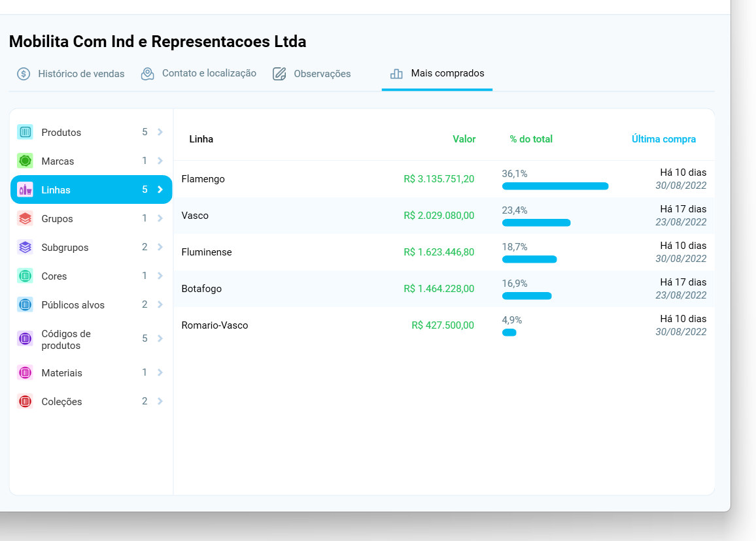This screenshot has height=541, width=756.
Task: Sort table by the Valor column header
Action: [464, 139]
